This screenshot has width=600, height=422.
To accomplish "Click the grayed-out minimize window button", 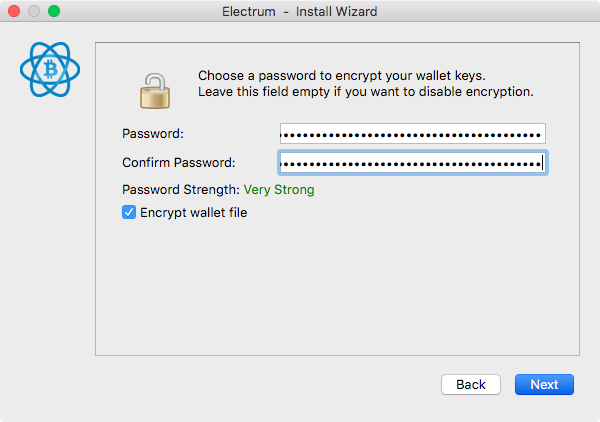I will [x=34, y=11].
